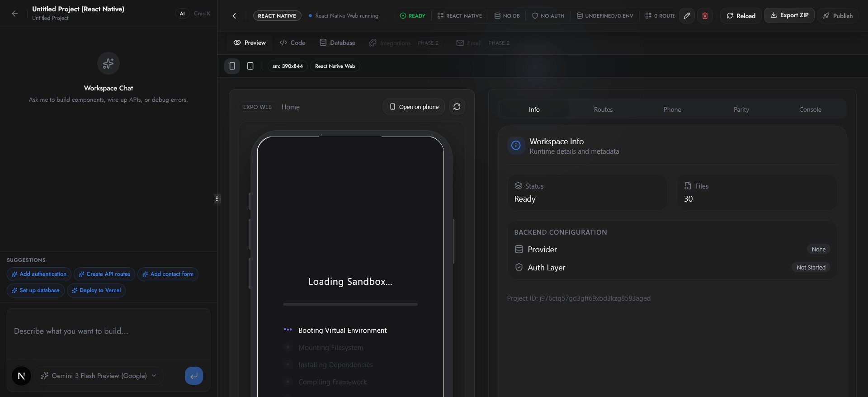Viewport: 868px width, 397px height.
Task: Select the Info tab
Action: (x=534, y=109)
